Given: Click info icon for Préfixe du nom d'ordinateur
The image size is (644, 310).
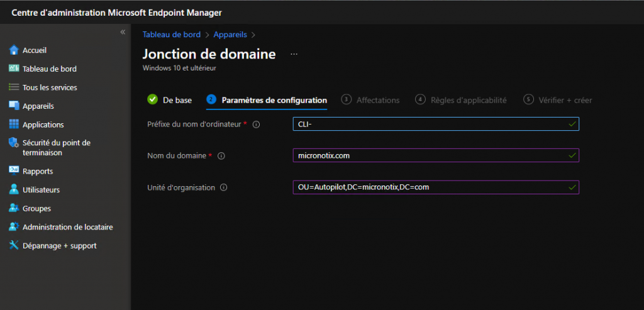Looking at the screenshot, I should tap(257, 125).
